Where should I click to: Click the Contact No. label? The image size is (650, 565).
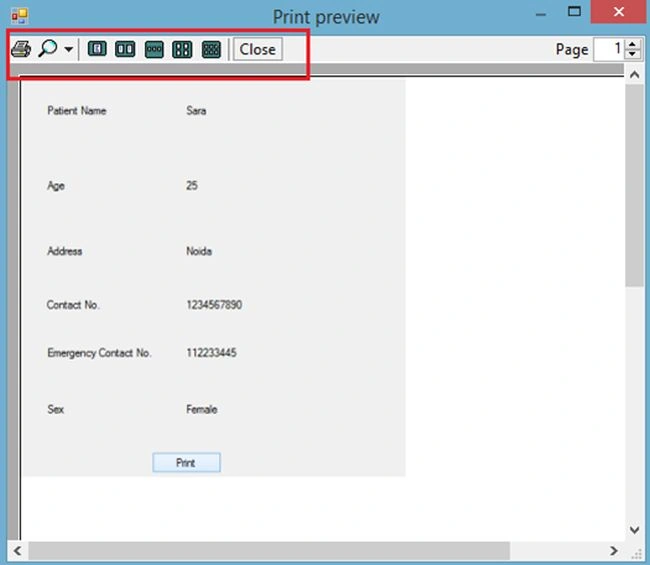pos(73,305)
